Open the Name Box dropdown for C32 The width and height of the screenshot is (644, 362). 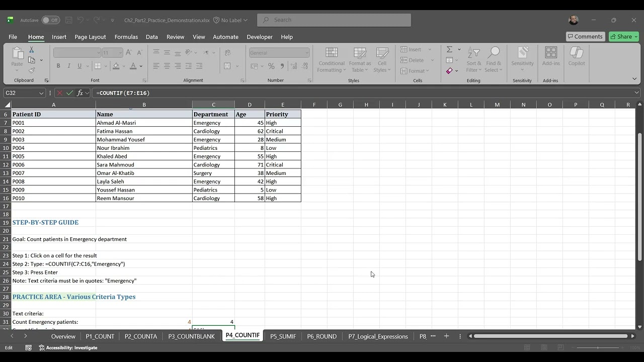click(x=41, y=93)
